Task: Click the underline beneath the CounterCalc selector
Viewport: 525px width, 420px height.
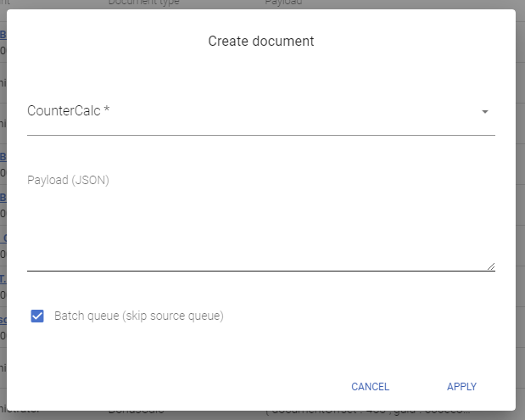Action: (x=254, y=134)
